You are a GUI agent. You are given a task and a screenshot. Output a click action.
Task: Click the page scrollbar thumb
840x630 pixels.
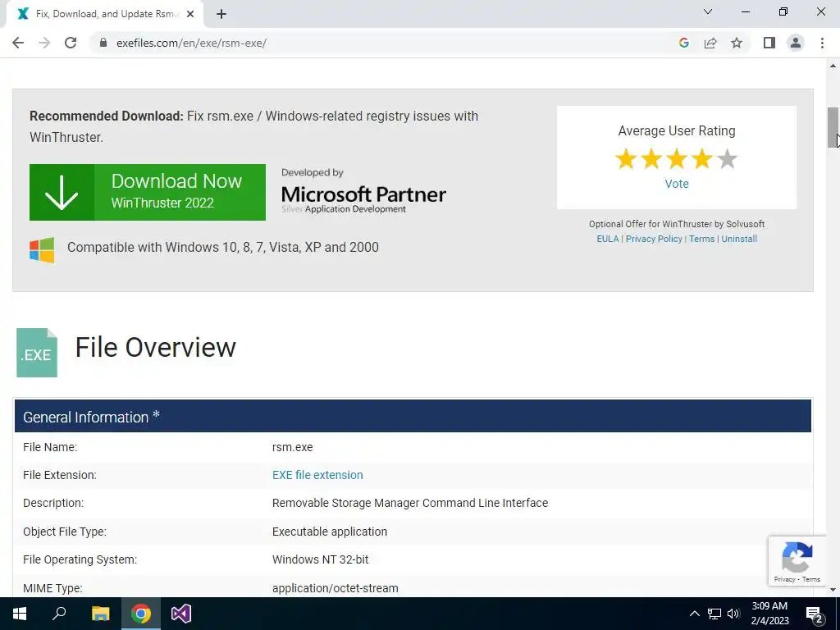coord(833,127)
